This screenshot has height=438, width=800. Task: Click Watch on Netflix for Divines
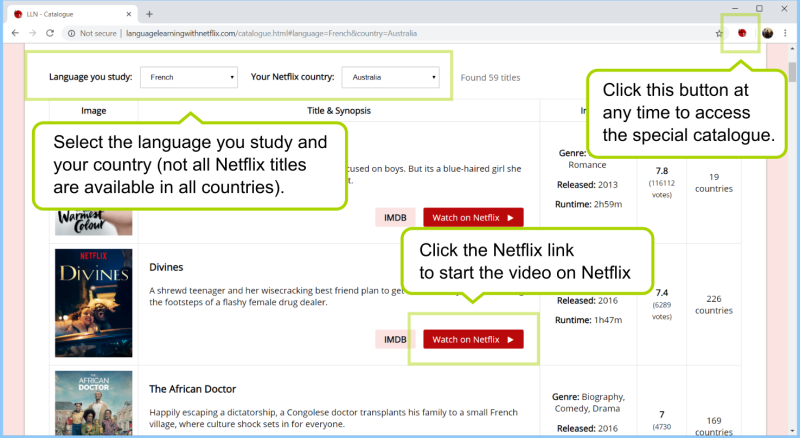coord(473,339)
